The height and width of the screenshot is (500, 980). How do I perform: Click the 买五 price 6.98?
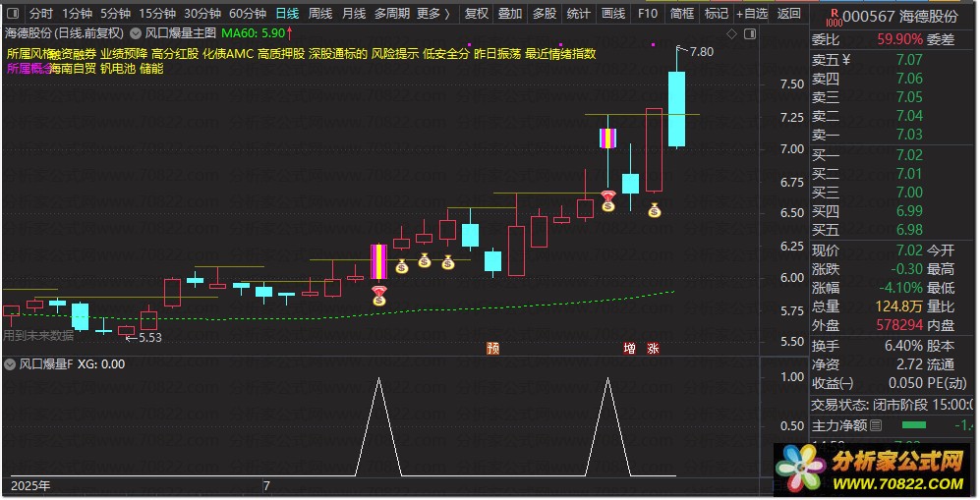tap(909, 230)
